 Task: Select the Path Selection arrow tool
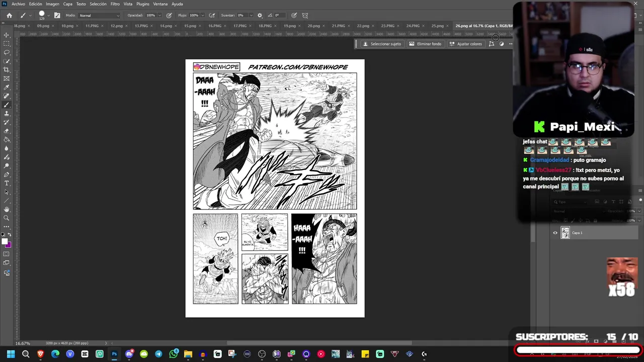(x=7, y=192)
